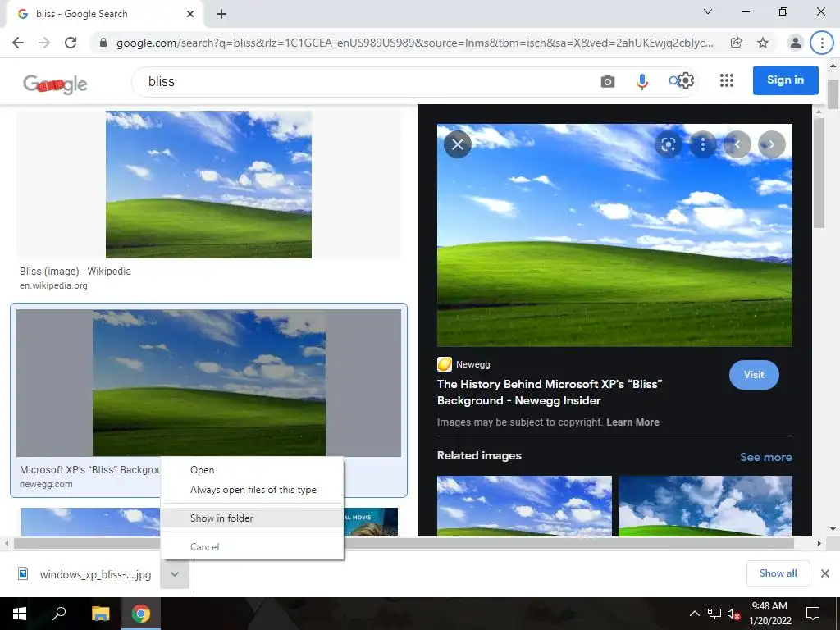Click the horizontal scrollbar thumb

[x=404, y=543]
